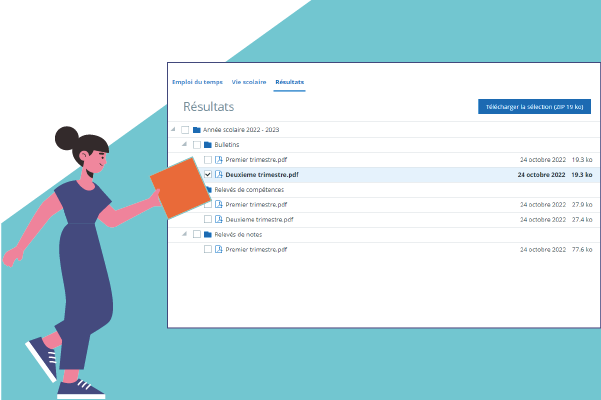Select the Bulletins folder label
The image size is (601, 400).
tap(227, 145)
